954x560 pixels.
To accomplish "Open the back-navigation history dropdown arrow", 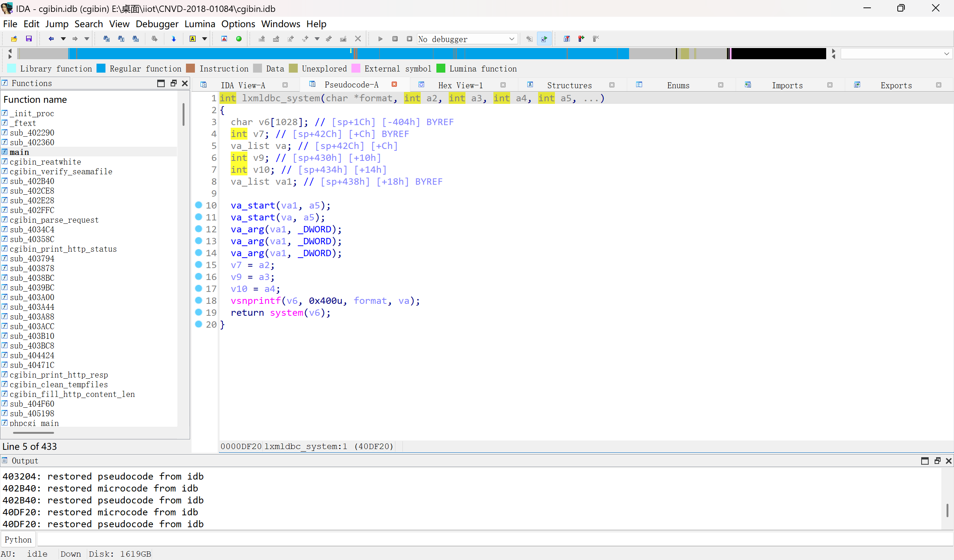I will [63, 39].
